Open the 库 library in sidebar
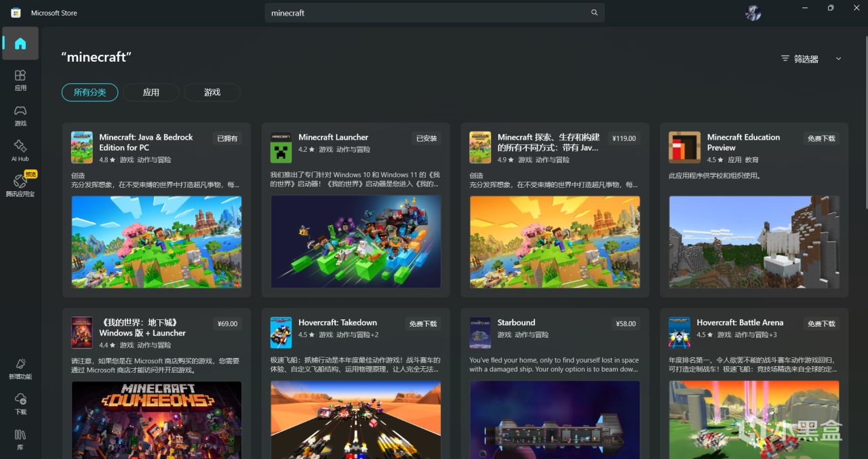 pos(20,439)
